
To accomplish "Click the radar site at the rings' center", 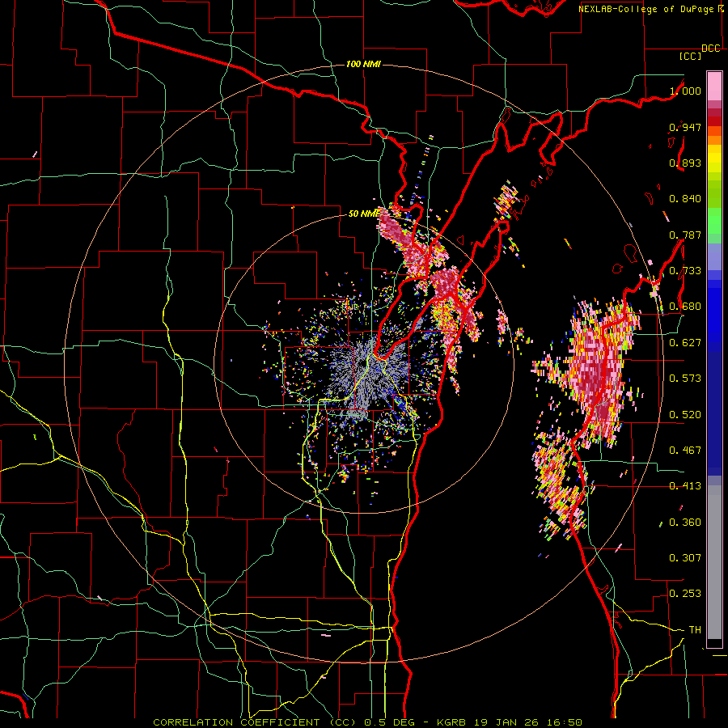I will tap(363, 362).
